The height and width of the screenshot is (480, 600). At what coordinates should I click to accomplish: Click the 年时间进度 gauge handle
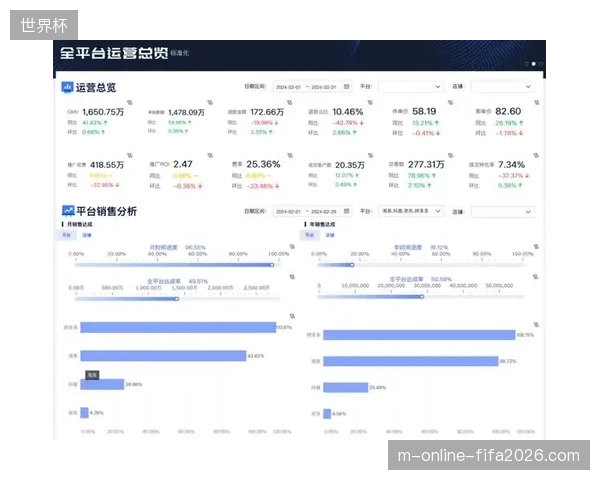click(352, 265)
